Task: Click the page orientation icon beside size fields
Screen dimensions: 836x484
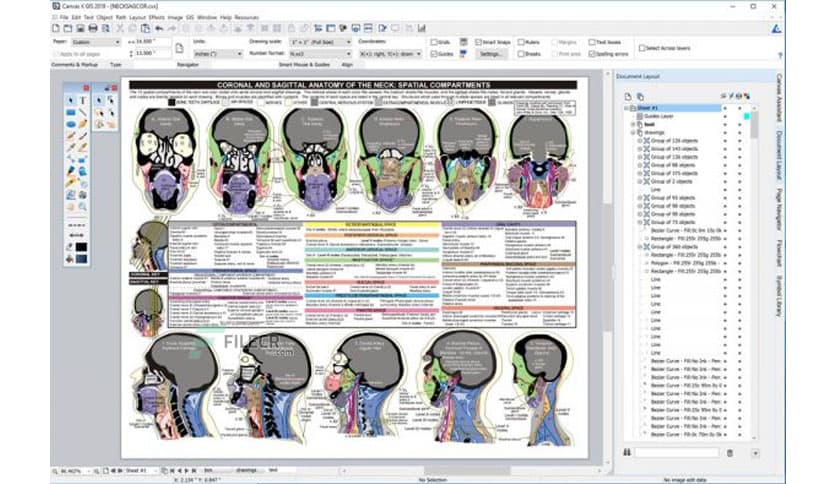Action: (179, 48)
